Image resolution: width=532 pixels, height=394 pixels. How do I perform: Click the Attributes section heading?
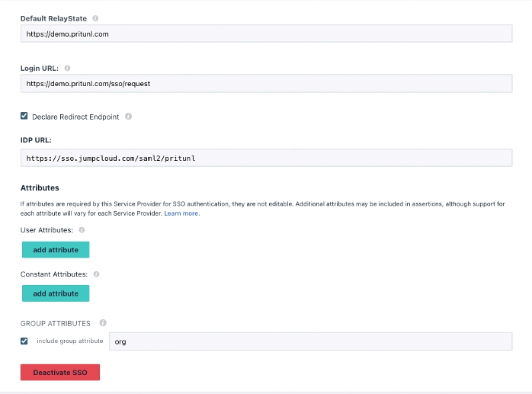click(40, 187)
